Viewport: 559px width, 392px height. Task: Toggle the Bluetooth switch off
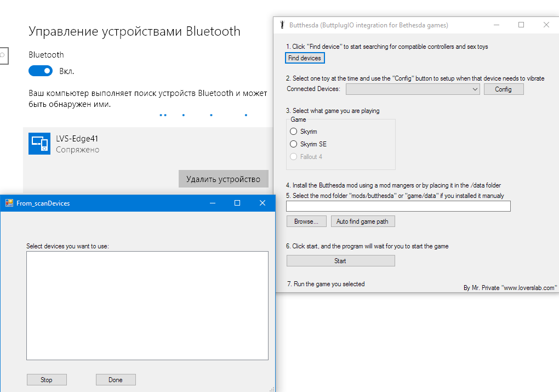tap(41, 71)
